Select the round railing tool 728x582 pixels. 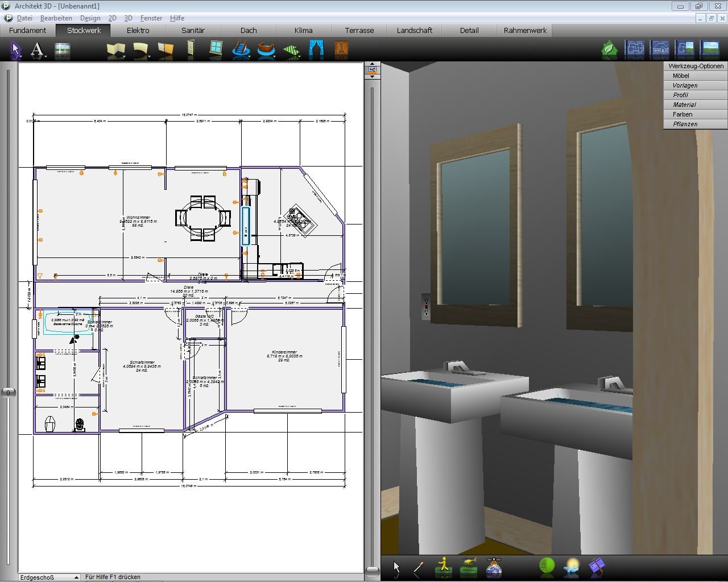(266, 49)
